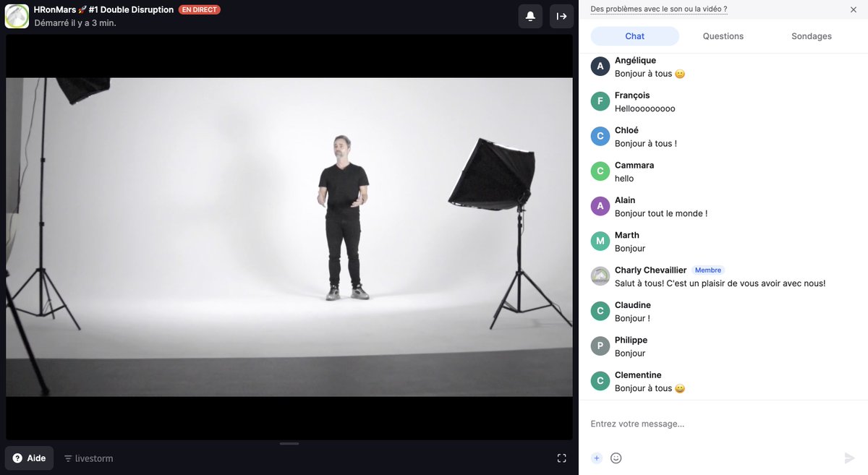Enter fullscreen with the expand icon
868x475 pixels.
pos(562,458)
